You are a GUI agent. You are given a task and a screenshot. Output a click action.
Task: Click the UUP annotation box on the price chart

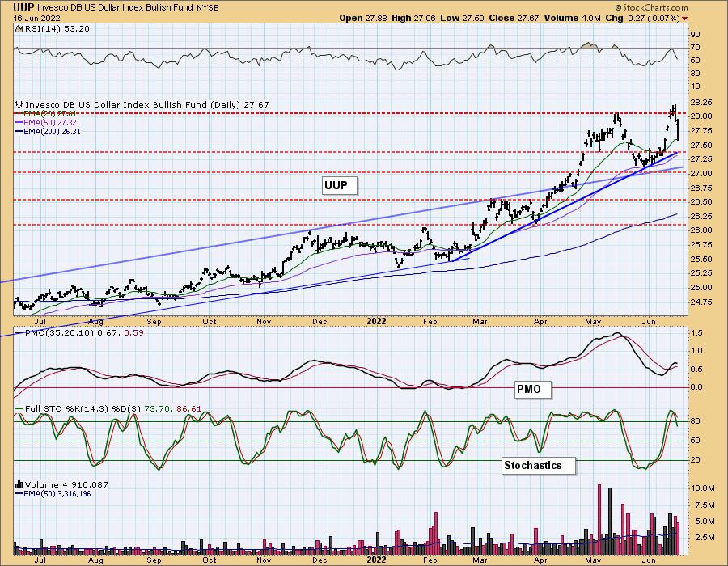[338, 186]
